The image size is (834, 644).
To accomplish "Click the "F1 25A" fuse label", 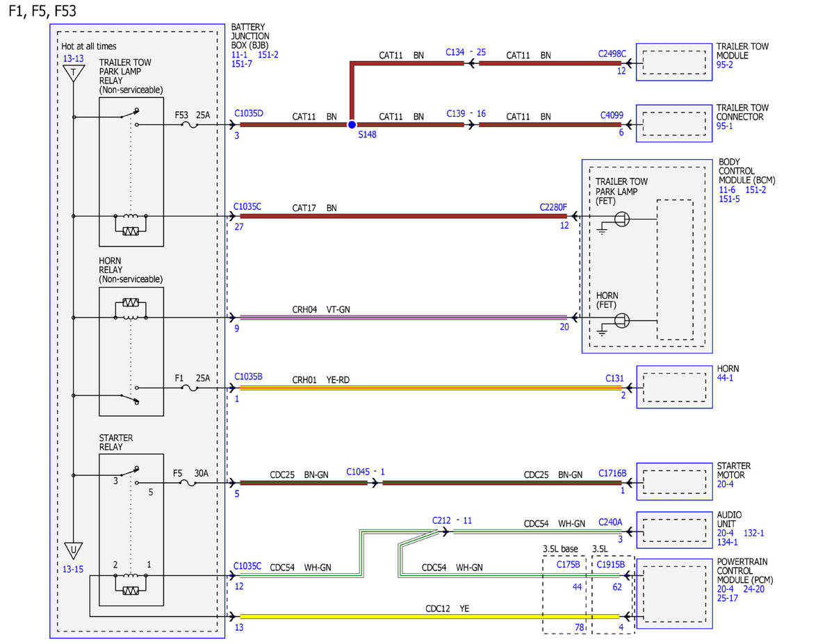I will tap(192, 378).
